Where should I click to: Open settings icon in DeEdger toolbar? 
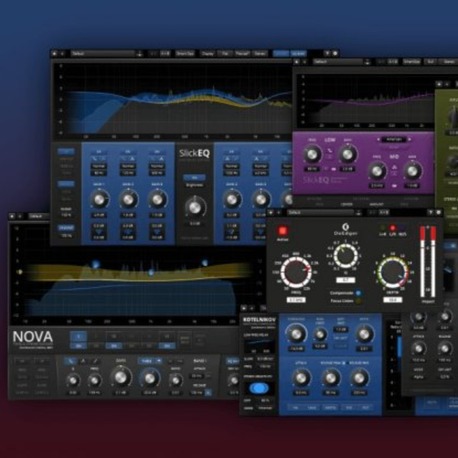point(439,212)
